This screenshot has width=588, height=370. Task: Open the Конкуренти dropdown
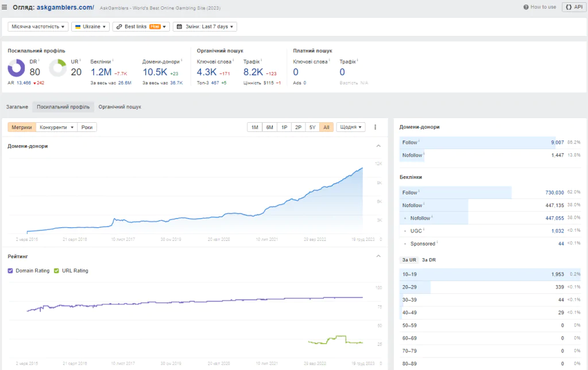[x=57, y=127]
